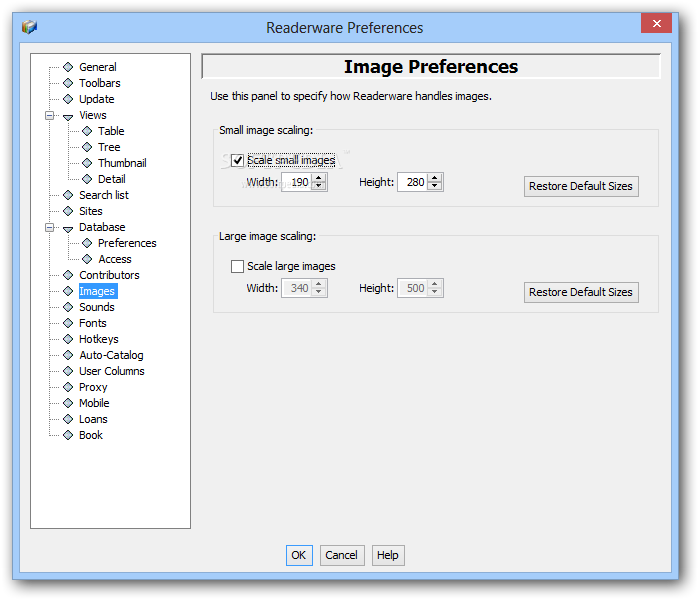Viewport: 699px width, 600px height.
Task: Open Search list preferences
Action: point(104,195)
